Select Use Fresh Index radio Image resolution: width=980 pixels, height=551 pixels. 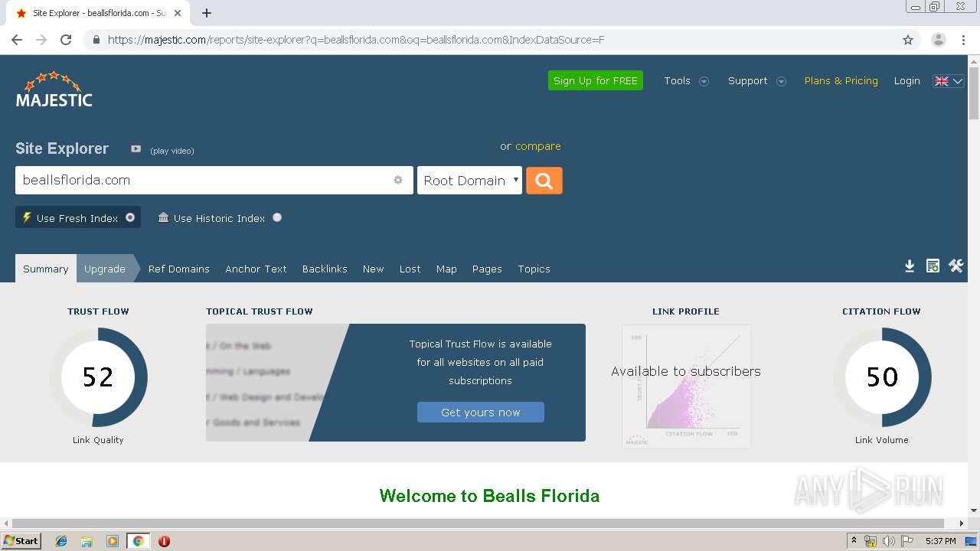130,217
